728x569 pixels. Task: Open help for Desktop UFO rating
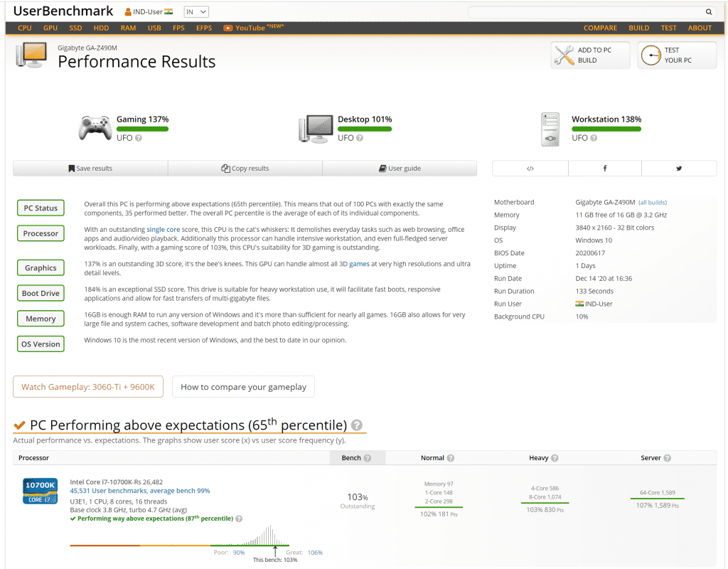click(x=359, y=138)
